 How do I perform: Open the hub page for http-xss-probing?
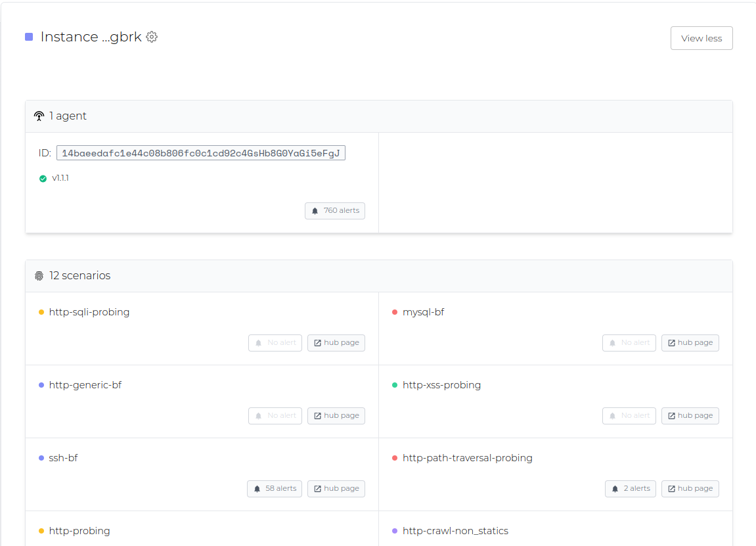point(690,415)
